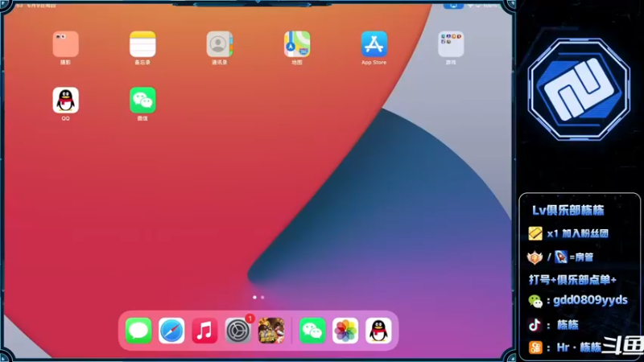
Task: Click the 'x1 加入粉丝团' overlay text
Action: click(x=577, y=233)
